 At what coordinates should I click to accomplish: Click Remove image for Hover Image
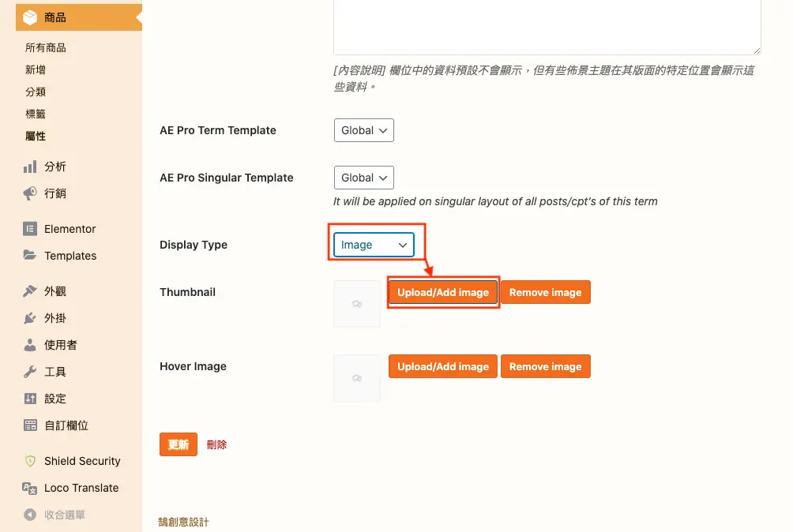(545, 366)
